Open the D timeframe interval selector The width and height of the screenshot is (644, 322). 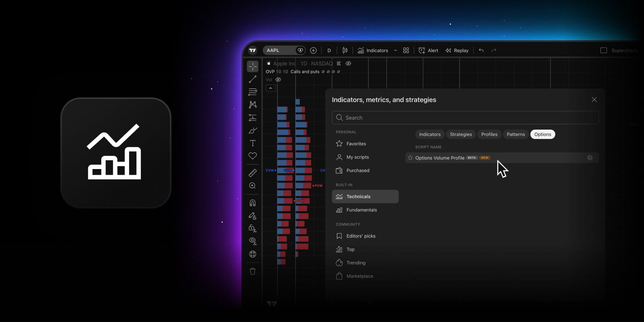[x=329, y=50]
